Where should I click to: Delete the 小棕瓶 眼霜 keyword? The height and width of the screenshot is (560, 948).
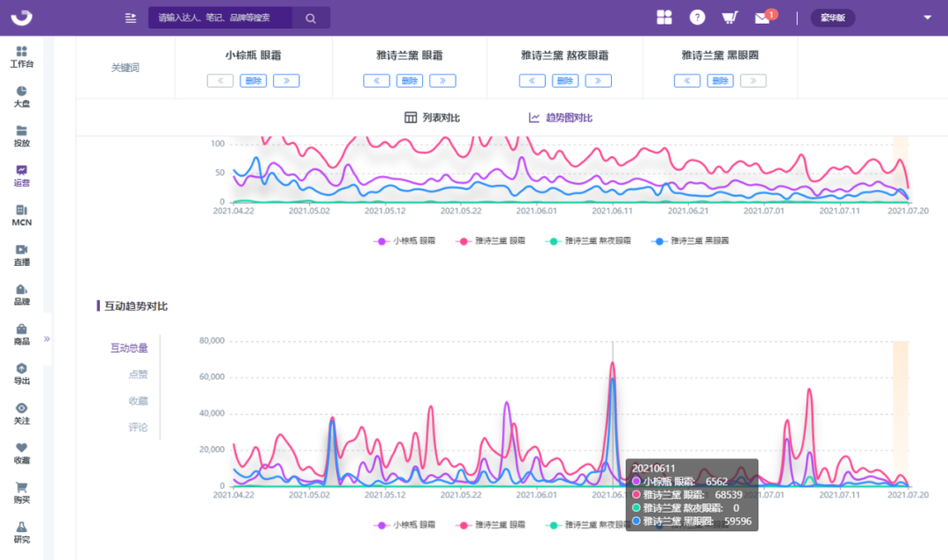pyautogui.click(x=253, y=80)
